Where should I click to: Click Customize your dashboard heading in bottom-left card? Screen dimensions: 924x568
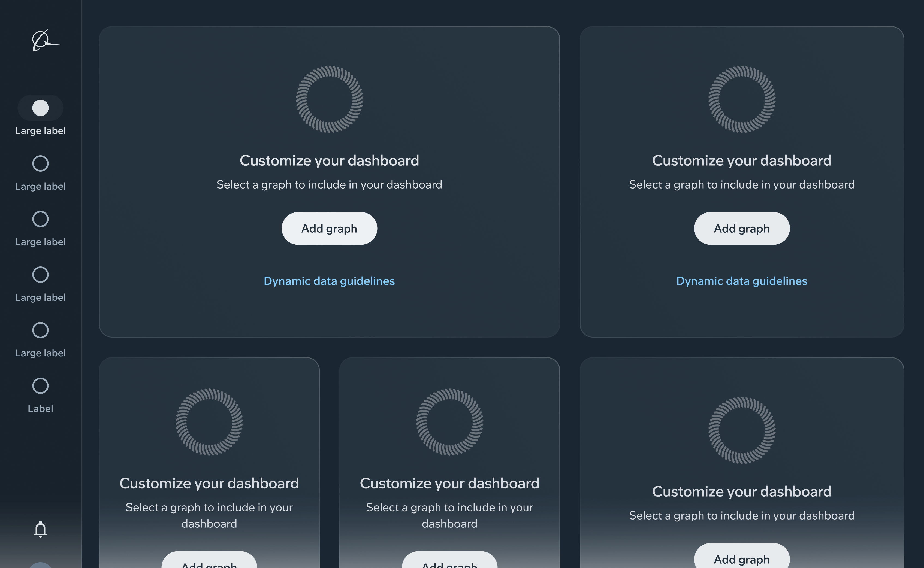tap(209, 484)
